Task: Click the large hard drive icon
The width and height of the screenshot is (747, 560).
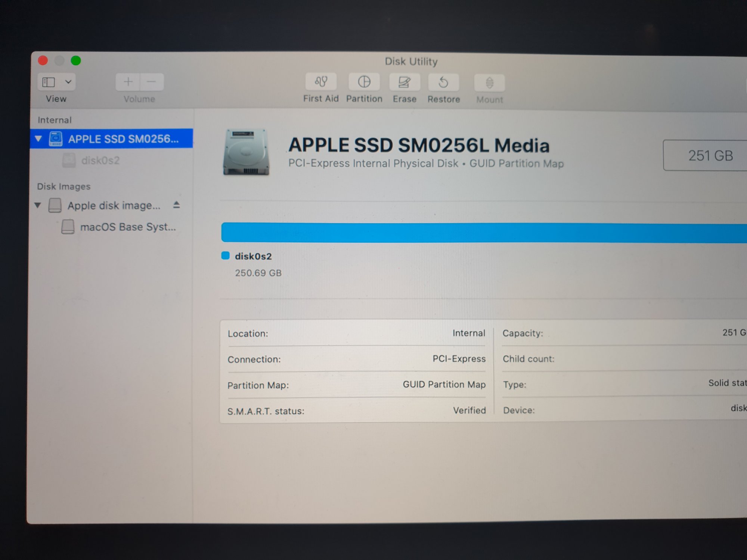Action: (246, 152)
